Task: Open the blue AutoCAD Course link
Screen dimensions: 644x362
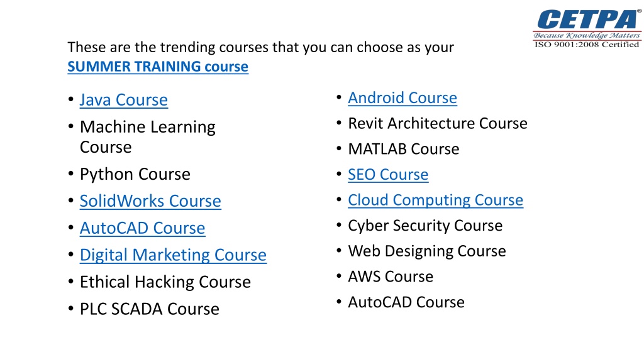Action: (x=143, y=228)
